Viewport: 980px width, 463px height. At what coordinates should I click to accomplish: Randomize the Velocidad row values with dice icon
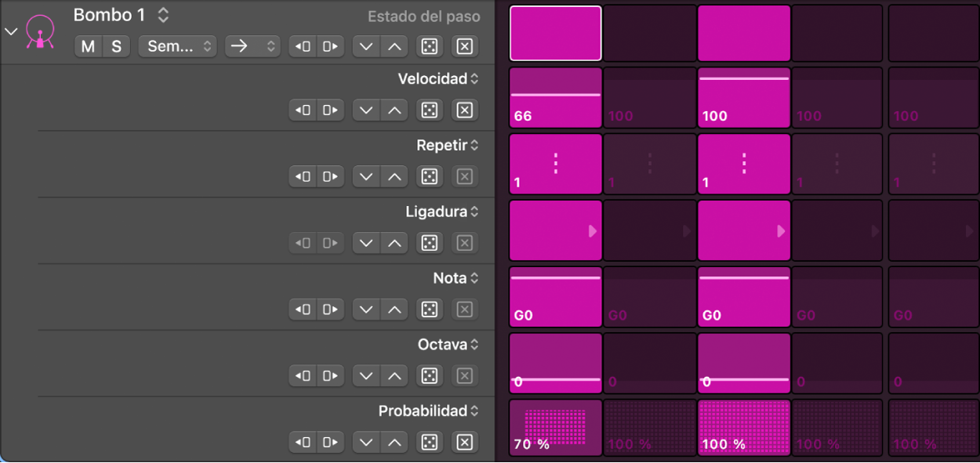point(430,110)
